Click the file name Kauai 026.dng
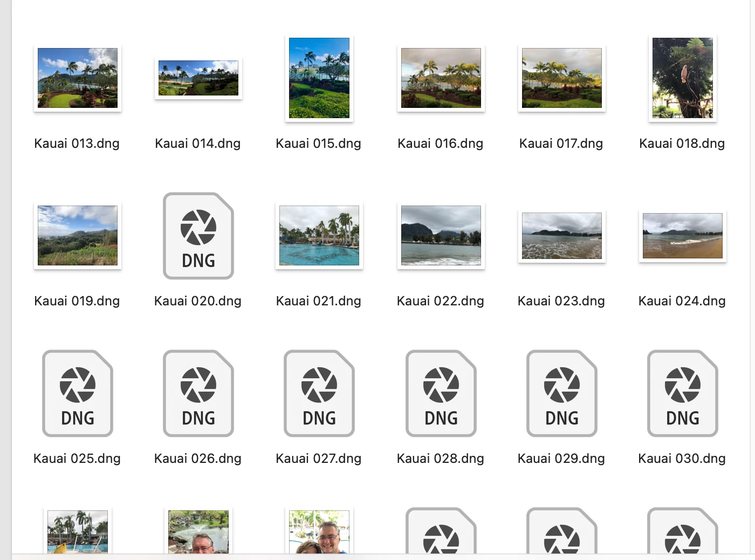Viewport: 755px width, 560px height. pos(198,459)
